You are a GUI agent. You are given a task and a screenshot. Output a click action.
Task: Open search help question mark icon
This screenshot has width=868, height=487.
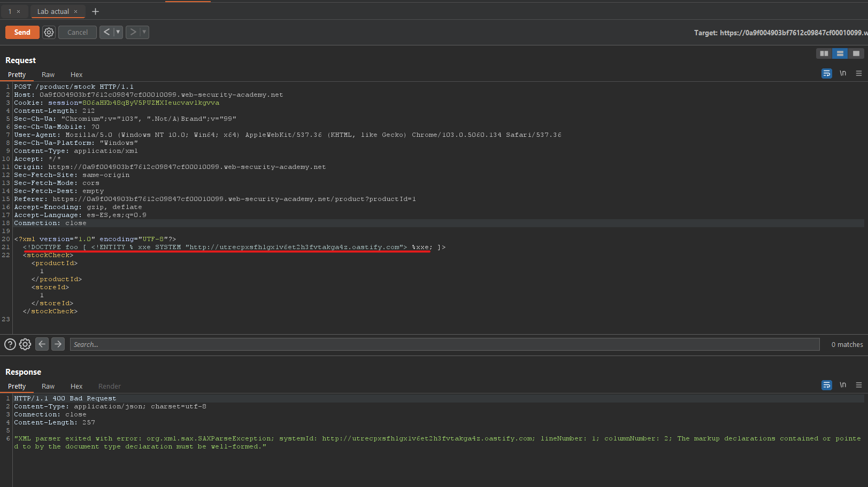[x=10, y=344]
